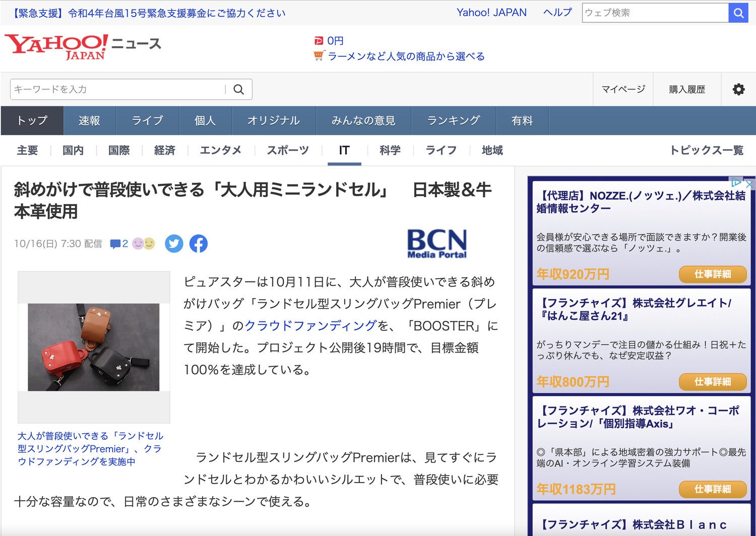This screenshot has width=756, height=536.
Task: Click the blue web search magnifier button
Action: tap(738, 13)
